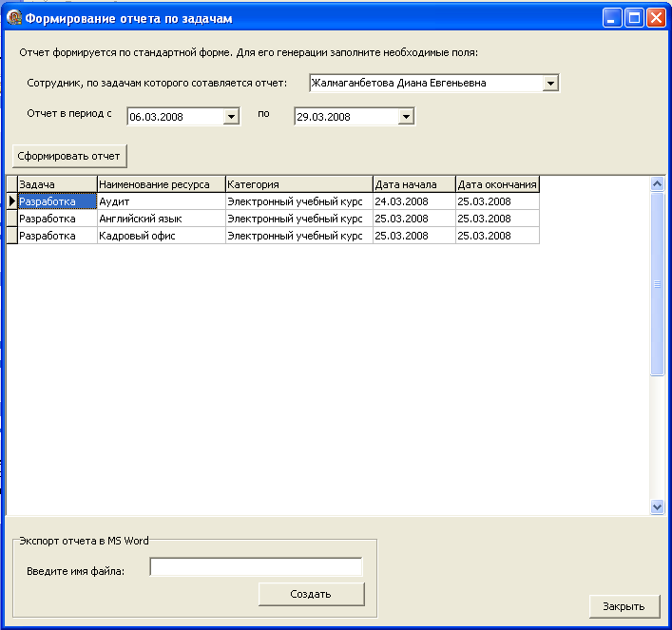Viewport: 672px width, 630px height.
Task: Select the Английский язык resource cell
Action: point(162,219)
